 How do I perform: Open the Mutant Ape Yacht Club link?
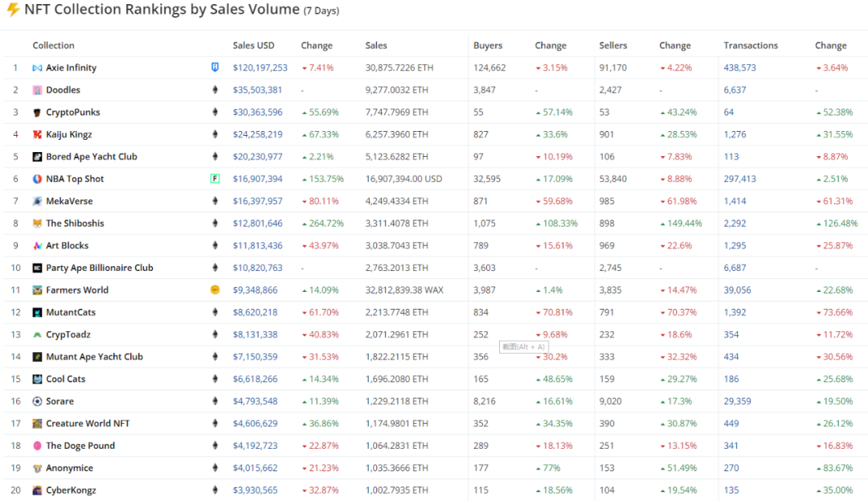94,356
